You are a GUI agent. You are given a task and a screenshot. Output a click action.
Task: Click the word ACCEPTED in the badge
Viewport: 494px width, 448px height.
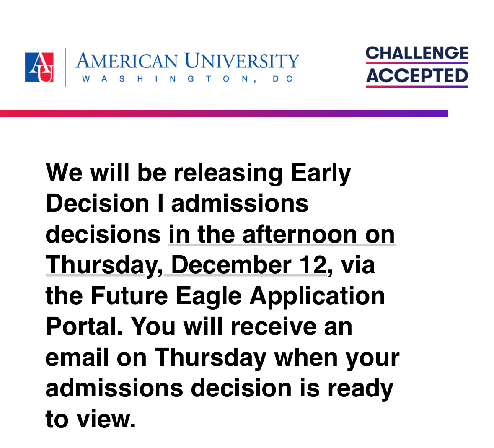pos(417,75)
